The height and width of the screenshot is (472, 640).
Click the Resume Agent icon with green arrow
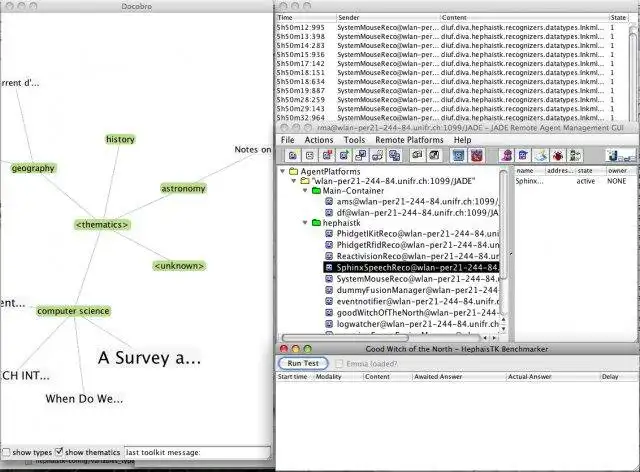tap(344, 156)
